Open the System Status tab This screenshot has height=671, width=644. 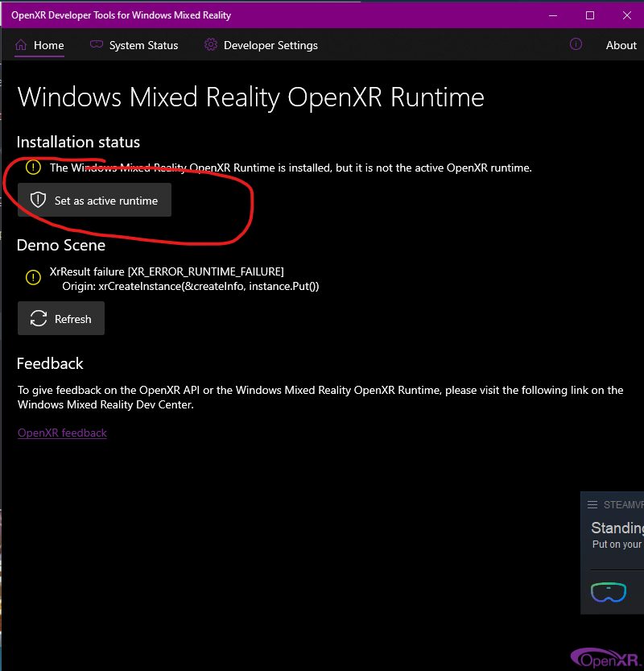coord(134,45)
